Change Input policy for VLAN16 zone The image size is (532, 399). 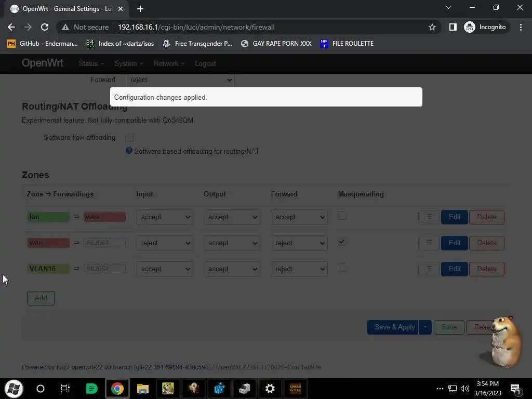165,269
